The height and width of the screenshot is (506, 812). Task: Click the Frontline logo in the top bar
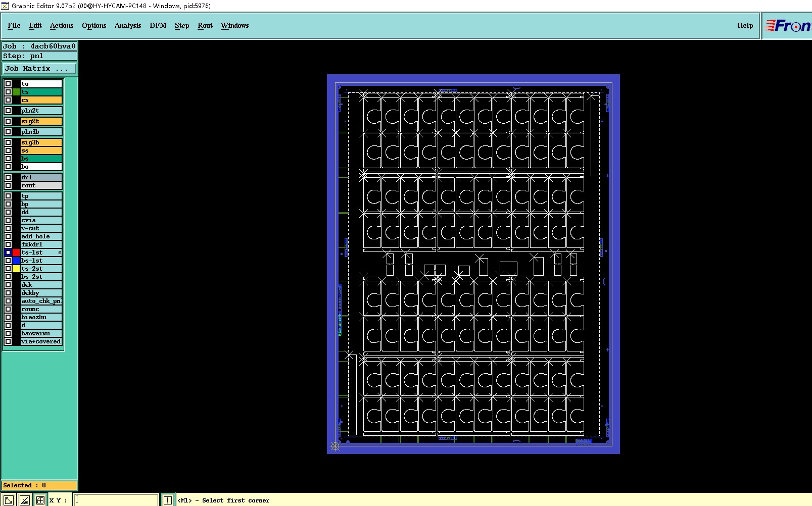(788, 25)
